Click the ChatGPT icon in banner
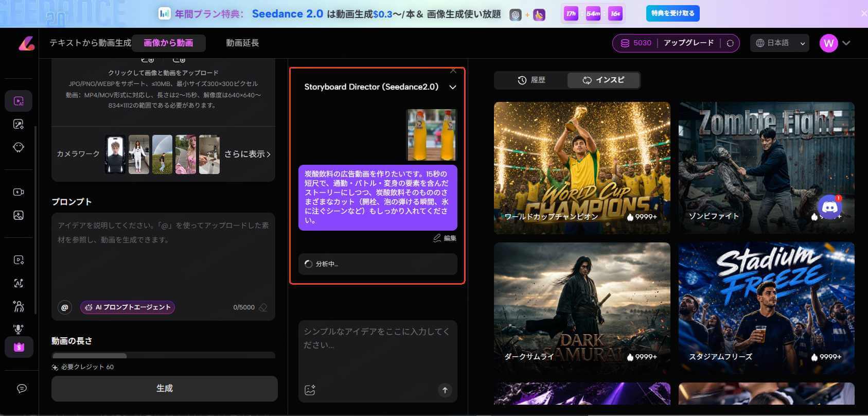This screenshot has width=868, height=416. point(515,15)
